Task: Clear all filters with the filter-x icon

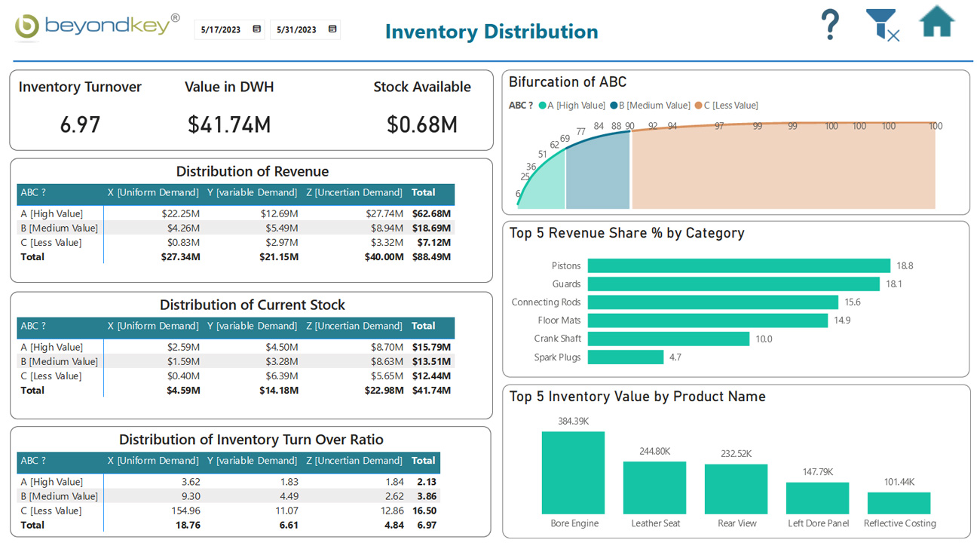Action: click(x=882, y=25)
